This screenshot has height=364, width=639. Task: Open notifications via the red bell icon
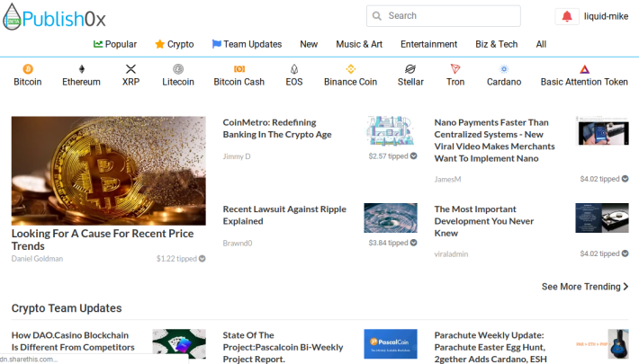[567, 16]
